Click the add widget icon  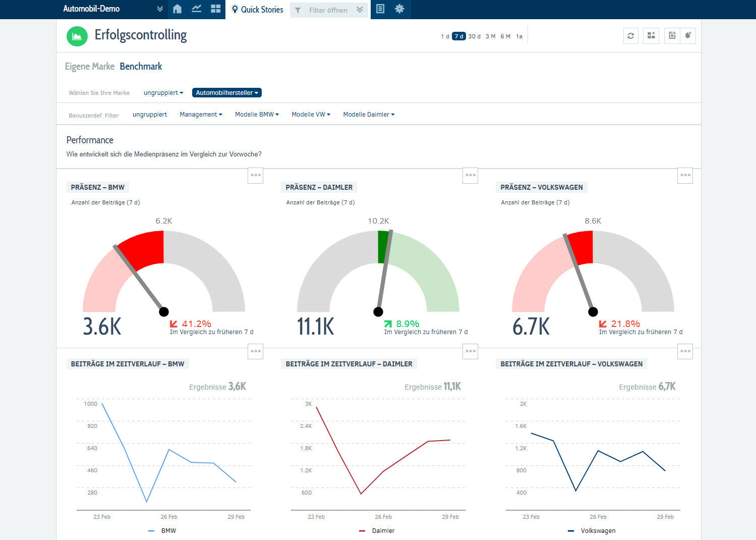coord(651,36)
